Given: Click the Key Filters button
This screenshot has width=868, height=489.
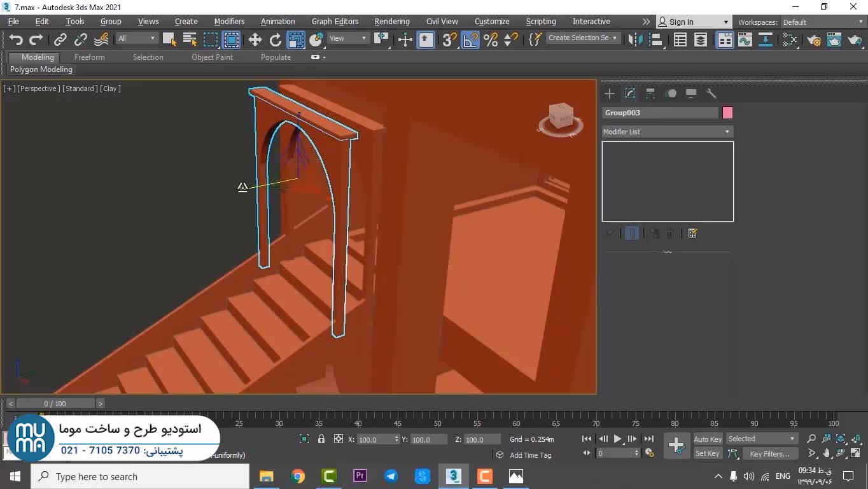Looking at the screenshot, I should tap(769, 454).
